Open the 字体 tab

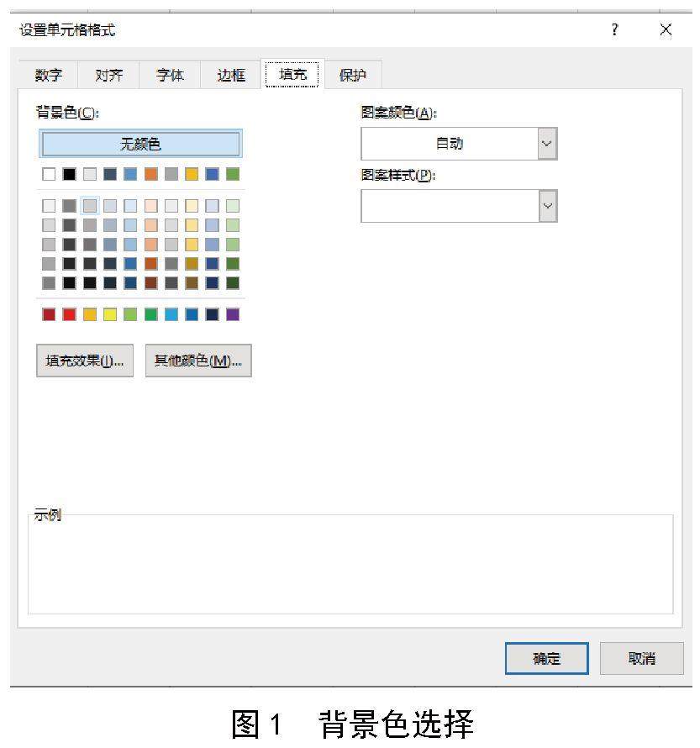(x=170, y=76)
